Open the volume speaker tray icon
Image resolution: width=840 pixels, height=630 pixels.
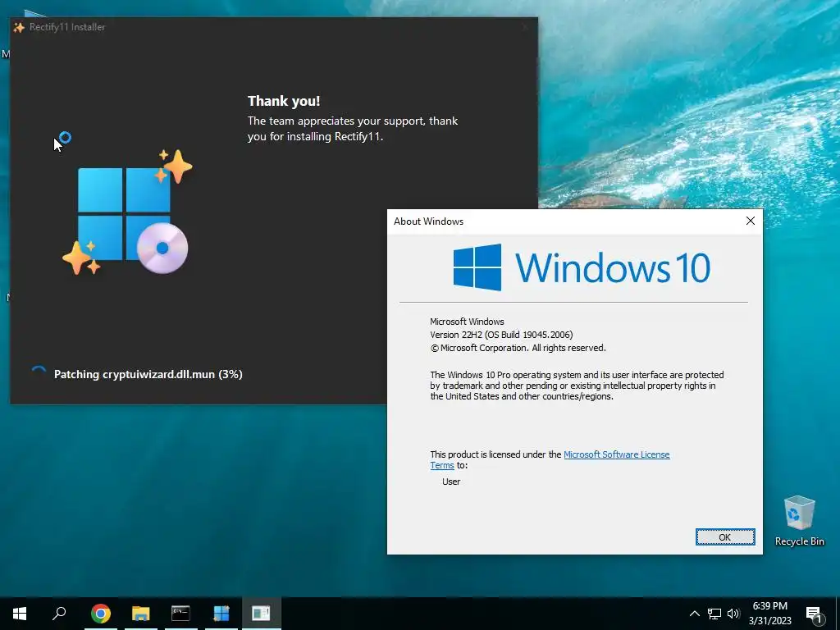tap(733, 614)
